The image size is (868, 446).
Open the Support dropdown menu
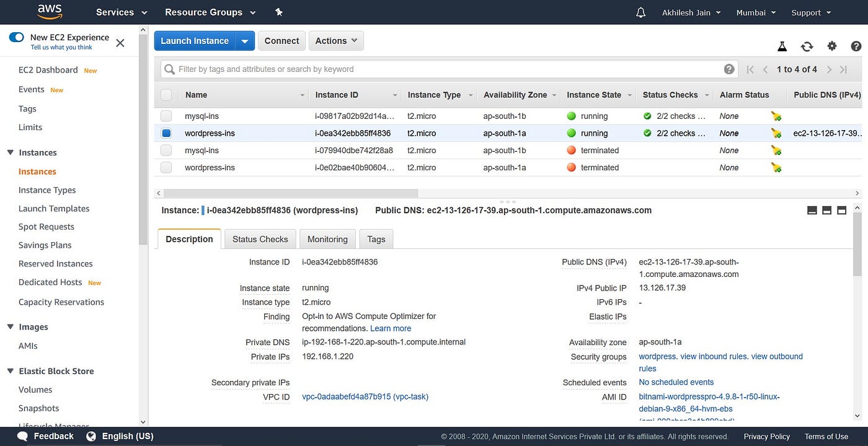[x=811, y=12]
